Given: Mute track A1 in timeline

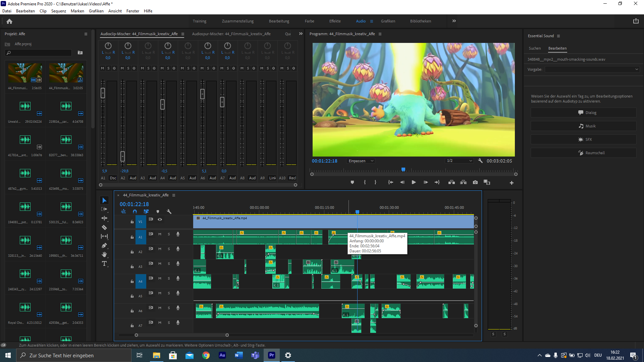Looking at the screenshot, I should [x=160, y=234].
